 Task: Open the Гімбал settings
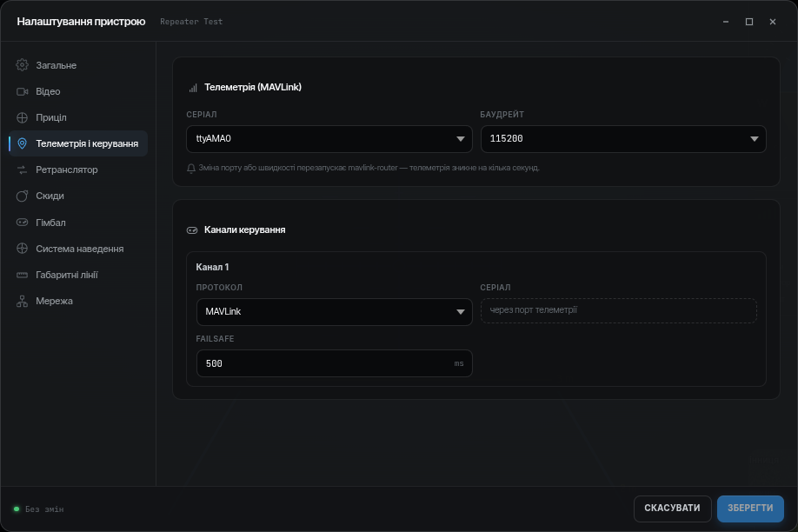click(x=78, y=223)
